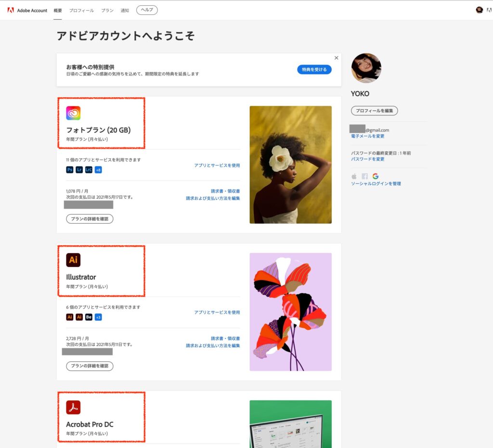Open the 通知 tab
The height and width of the screenshot is (448, 493).
coord(125,11)
